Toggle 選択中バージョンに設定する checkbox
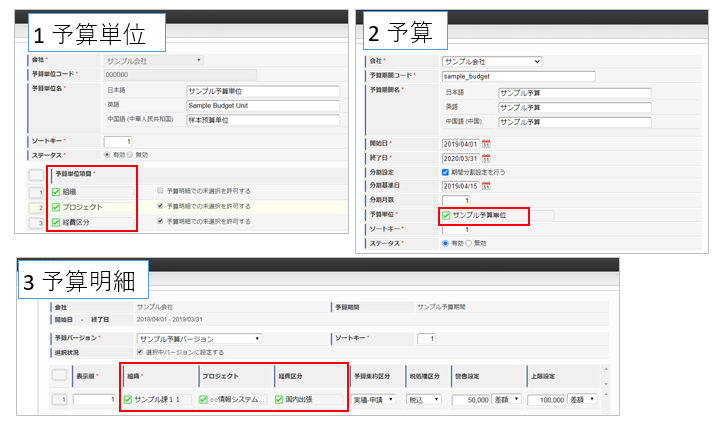The height and width of the screenshot is (427, 718). (140, 352)
